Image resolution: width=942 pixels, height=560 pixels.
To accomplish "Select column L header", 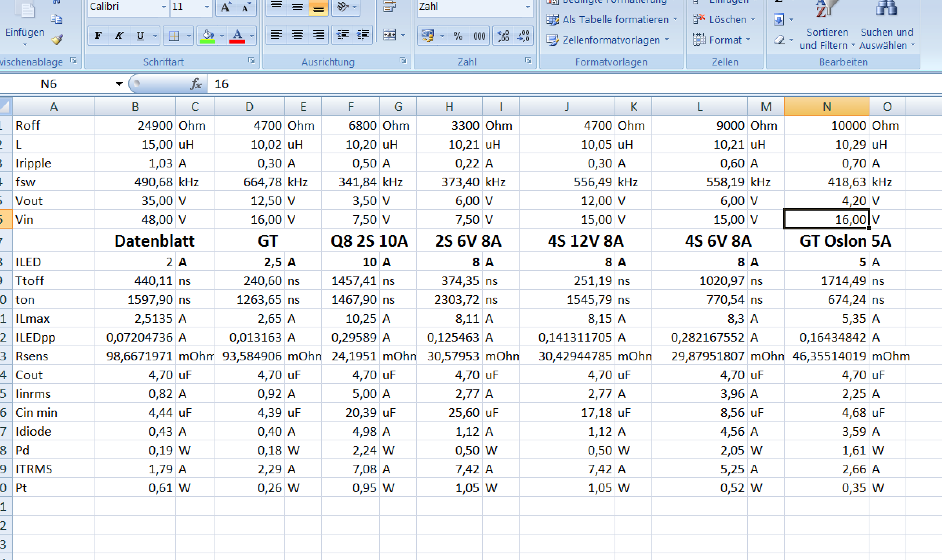I will (700, 106).
